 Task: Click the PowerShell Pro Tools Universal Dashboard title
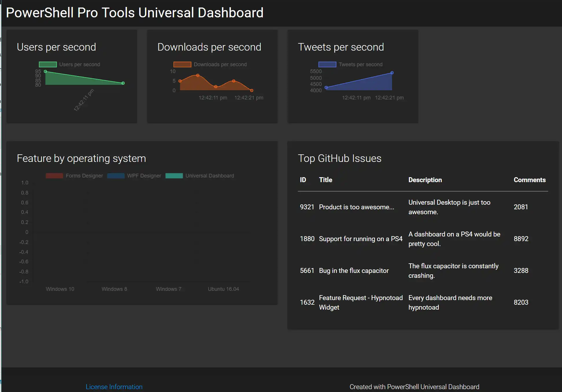[x=135, y=13]
